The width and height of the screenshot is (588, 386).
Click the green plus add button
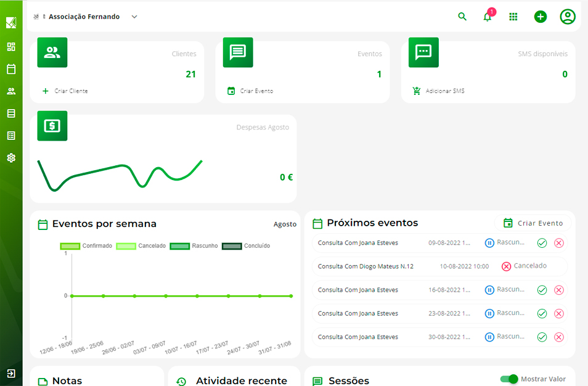(x=541, y=17)
